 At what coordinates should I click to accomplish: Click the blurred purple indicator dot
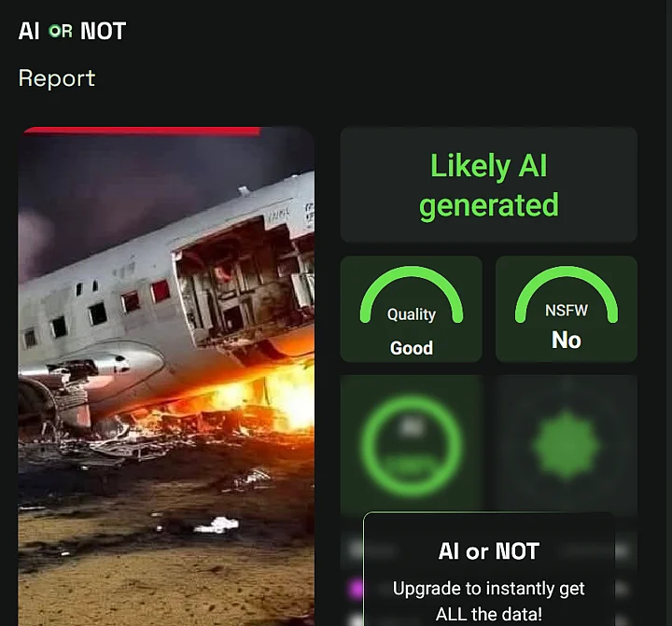point(356,588)
